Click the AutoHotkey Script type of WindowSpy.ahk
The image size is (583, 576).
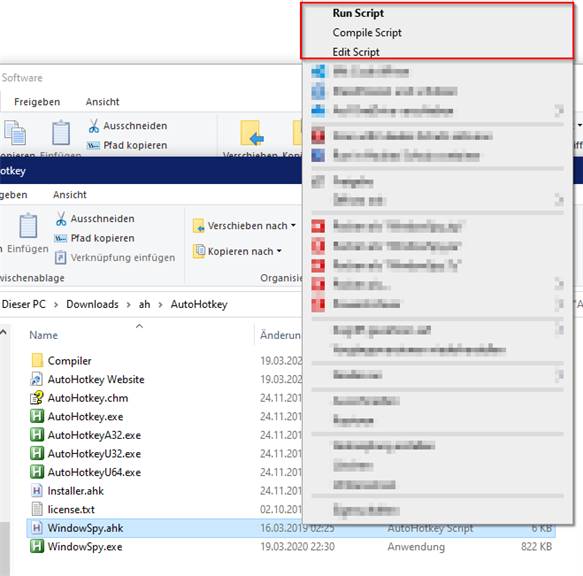click(x=430, y=528)
